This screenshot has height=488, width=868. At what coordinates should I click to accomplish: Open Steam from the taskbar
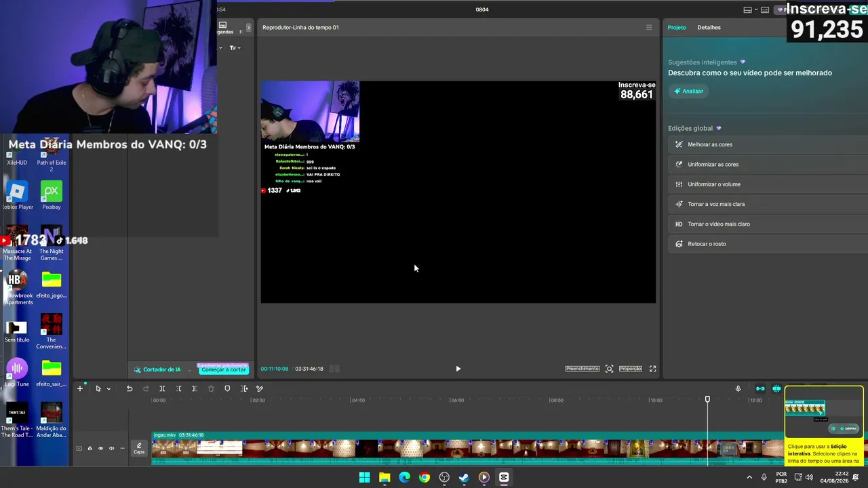click(x=464, y=477)
